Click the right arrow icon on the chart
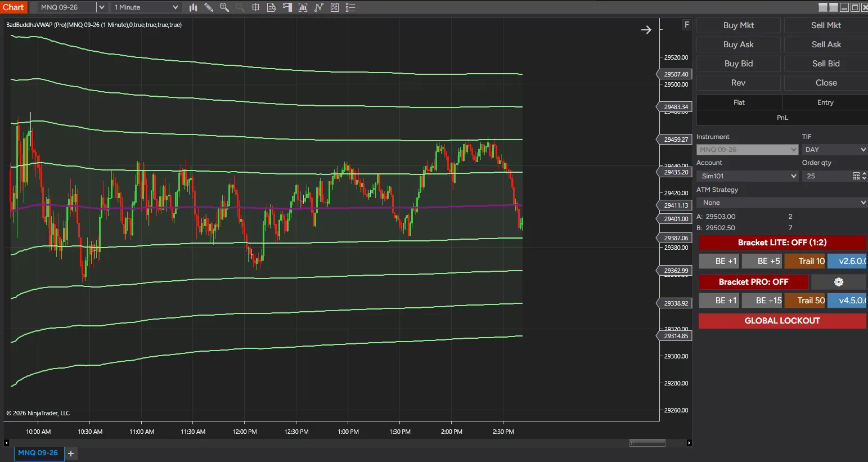This screenshot has height=462, width=868. coord(646,30)
